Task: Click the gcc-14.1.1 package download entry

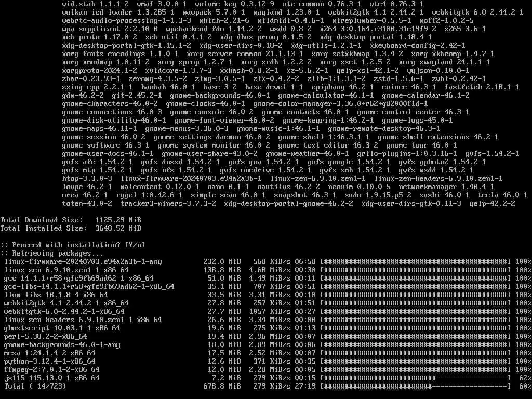Action: [x=79, y=278]
